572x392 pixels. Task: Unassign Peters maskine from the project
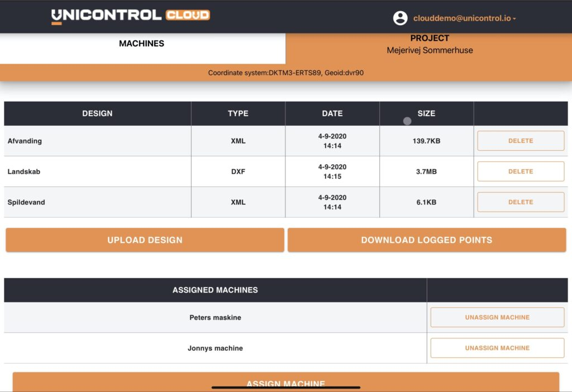pyautogui.click(x=497, y=317)
